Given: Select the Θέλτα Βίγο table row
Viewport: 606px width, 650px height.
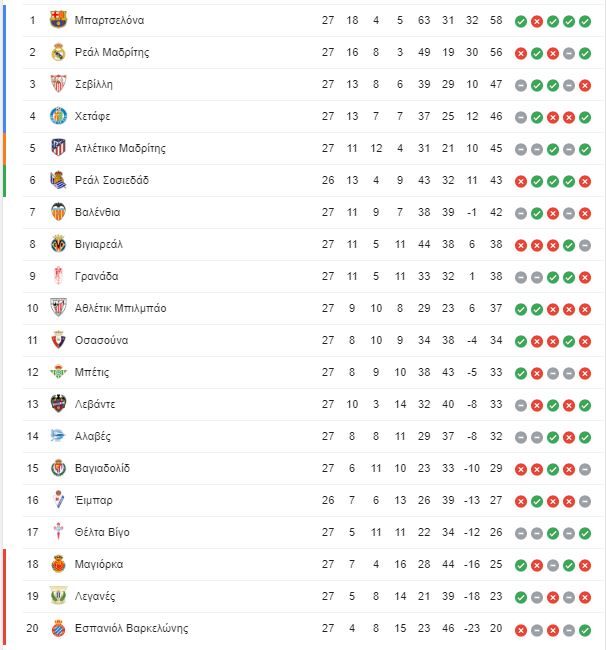Looking at the screenshot, I should click(x=300, y=532).
